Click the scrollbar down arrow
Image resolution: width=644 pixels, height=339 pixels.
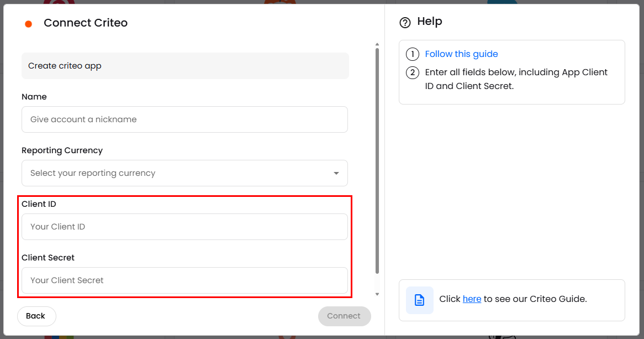[377, 294]
